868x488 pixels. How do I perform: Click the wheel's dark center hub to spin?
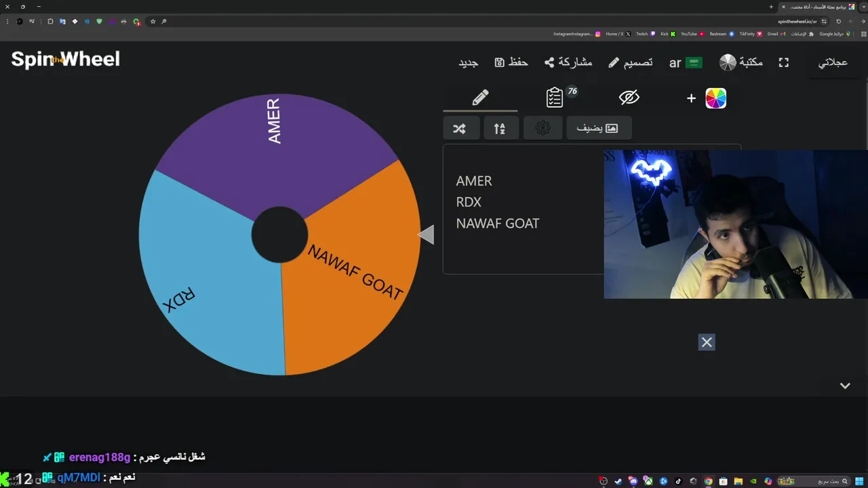279,235
